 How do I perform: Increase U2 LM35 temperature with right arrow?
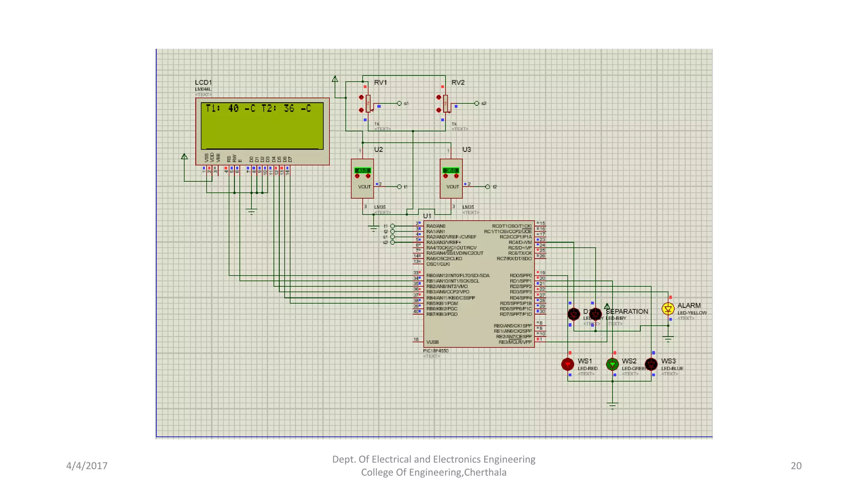pyautogui.click(x=368, y=176)
